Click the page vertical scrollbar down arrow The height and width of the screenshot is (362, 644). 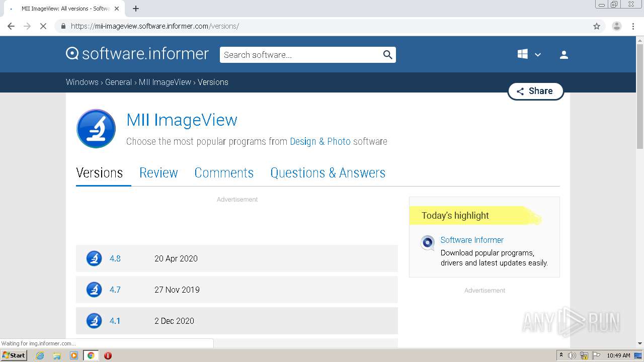pos(639,343)
